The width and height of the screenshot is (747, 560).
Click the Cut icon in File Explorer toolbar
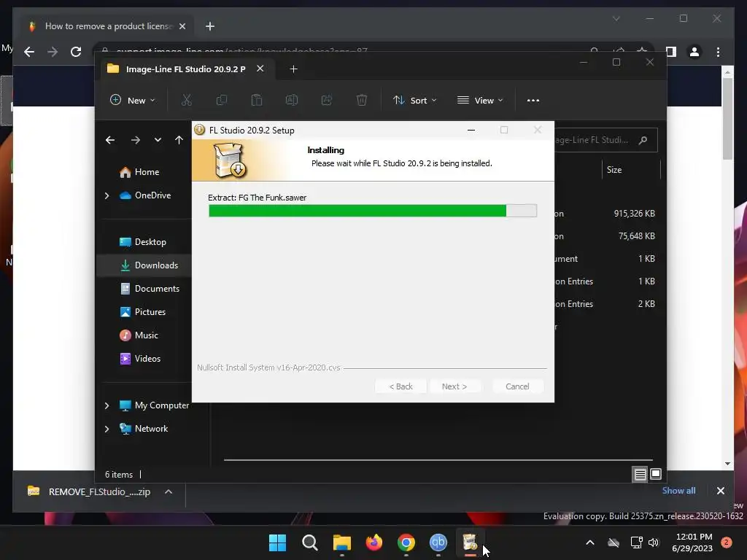click(x=186, y=100)
